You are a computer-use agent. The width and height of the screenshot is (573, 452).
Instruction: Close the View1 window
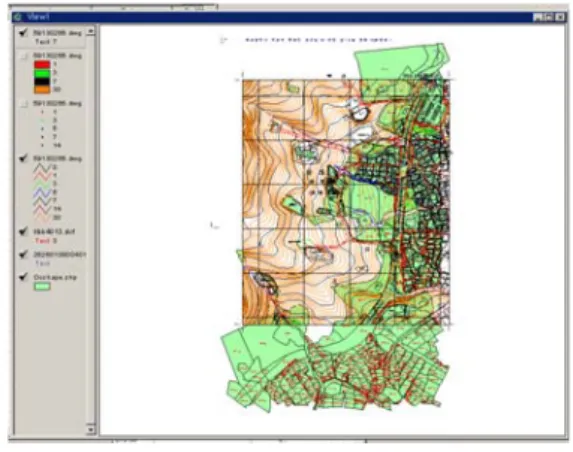coord(560,17)
